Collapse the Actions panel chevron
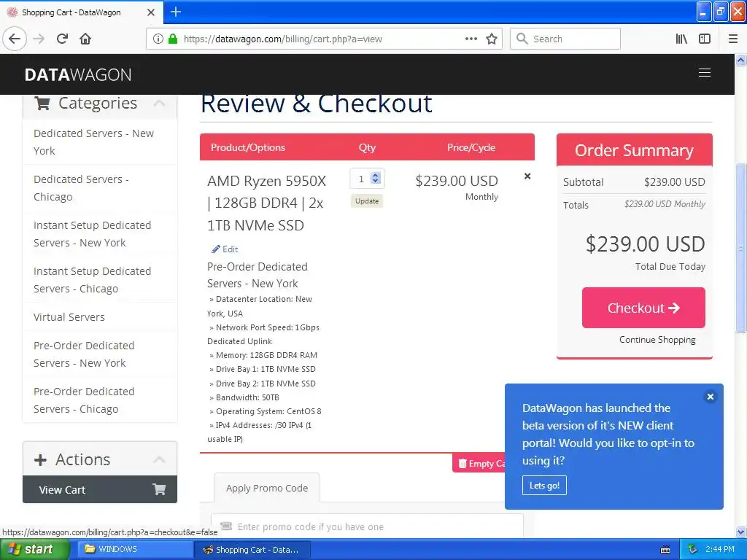This screenshot has height=560, width=747. 159,459
